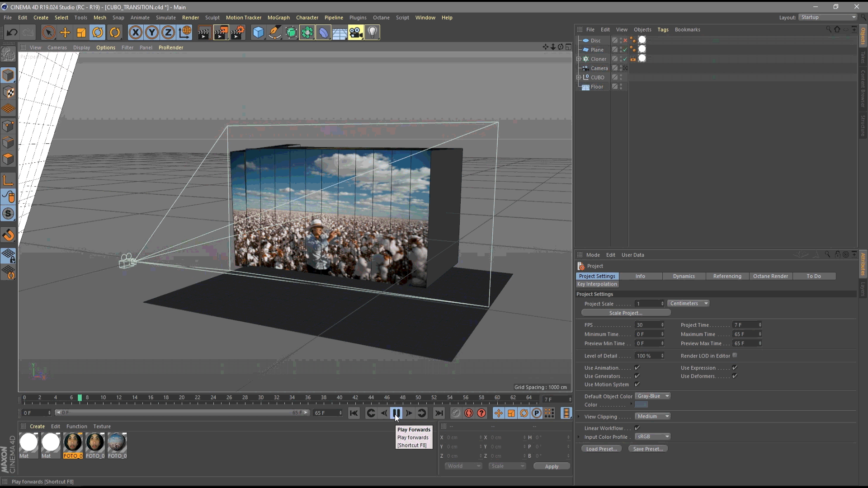Click the Save Preset... button
The width and height of the screenshot is (868, 488).
click(648, 449)
